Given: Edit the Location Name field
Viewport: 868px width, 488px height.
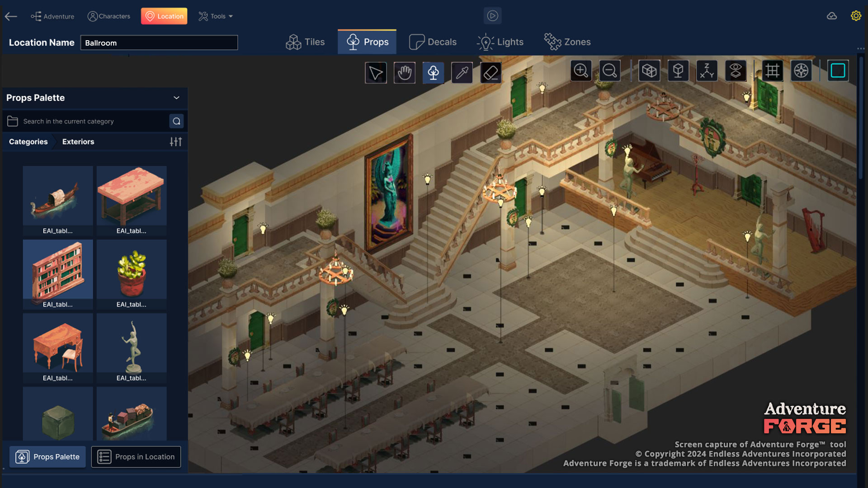Looking at the screenshot, I should (x=159, y=42).
